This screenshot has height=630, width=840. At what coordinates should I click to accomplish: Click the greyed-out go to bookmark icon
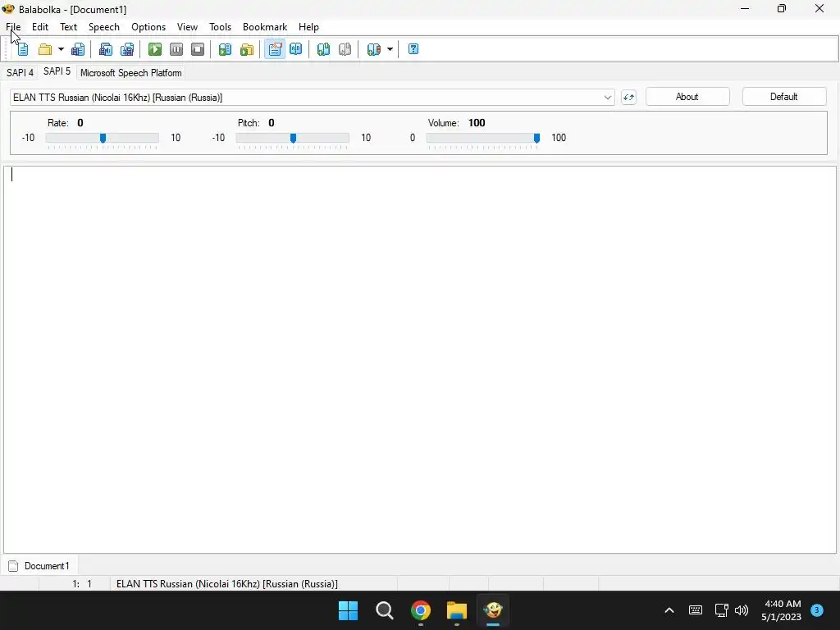click(x=345, y=49)
